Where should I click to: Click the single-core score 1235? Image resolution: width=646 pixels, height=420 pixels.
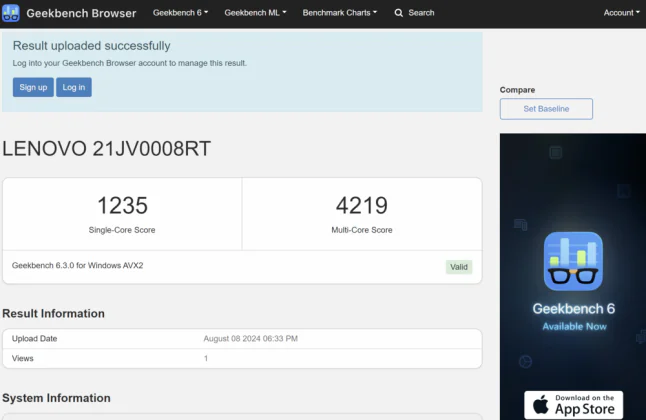click(x=122, y=205)
